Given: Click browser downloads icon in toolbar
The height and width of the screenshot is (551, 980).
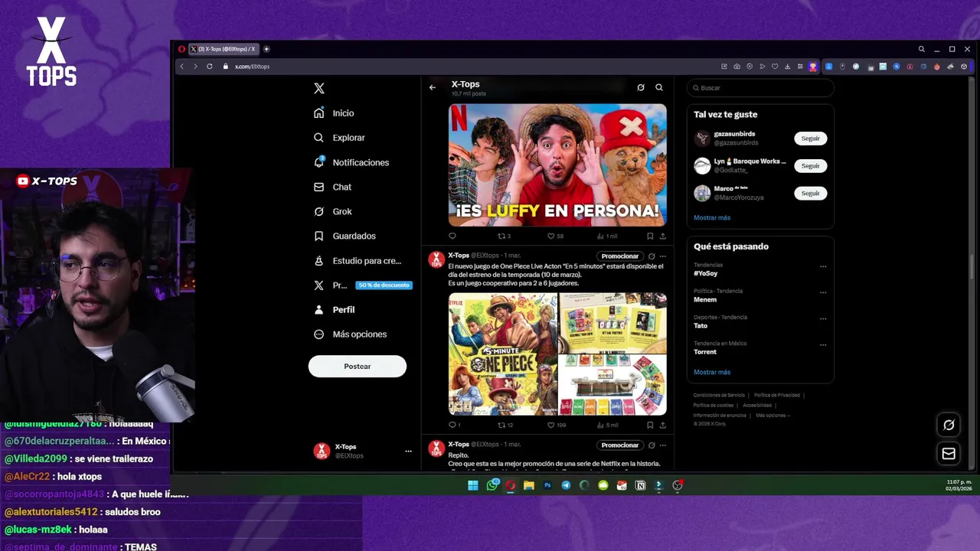Looking at the screenshot, I should pyautogui.click(x=788, y=67).
